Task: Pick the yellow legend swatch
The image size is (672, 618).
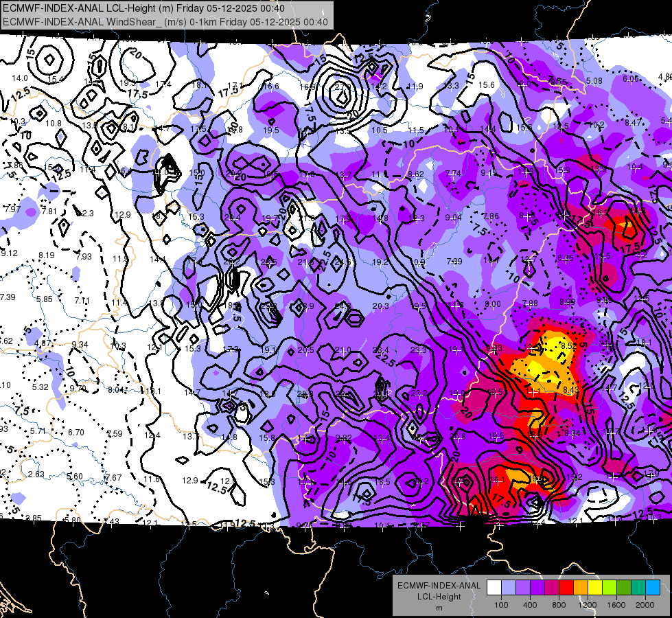Action: 595,588
